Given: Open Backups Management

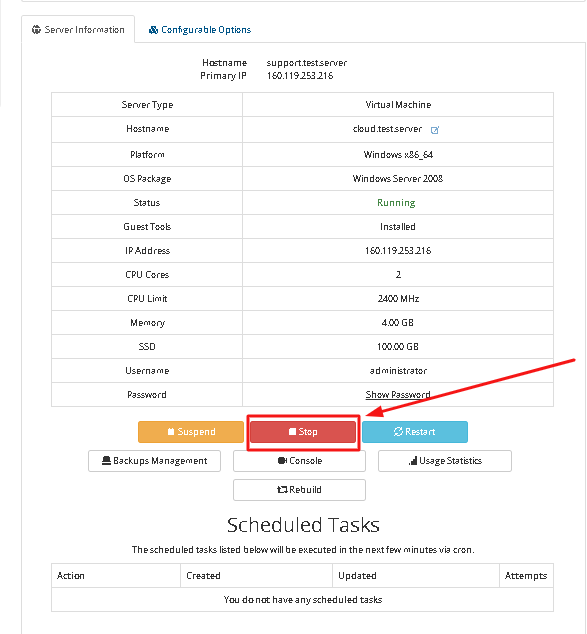Looking at the screenshot, I should point(154,461).
